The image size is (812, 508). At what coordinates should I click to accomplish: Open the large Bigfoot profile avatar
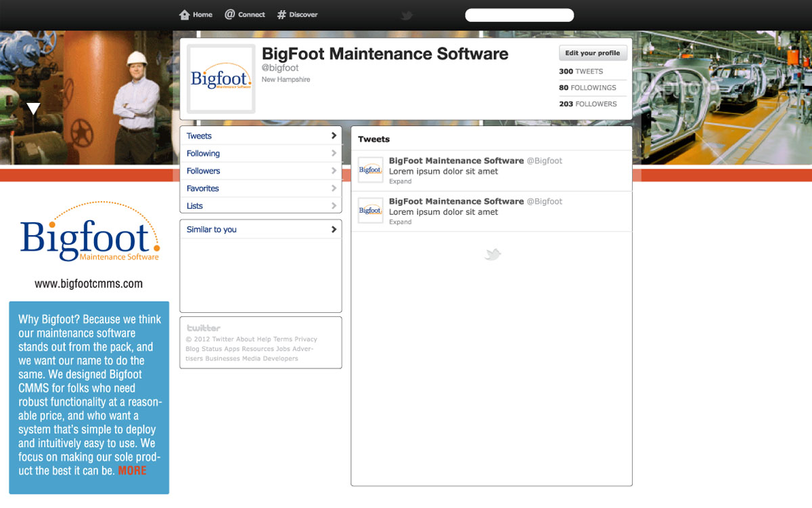[x=221, y=79]
